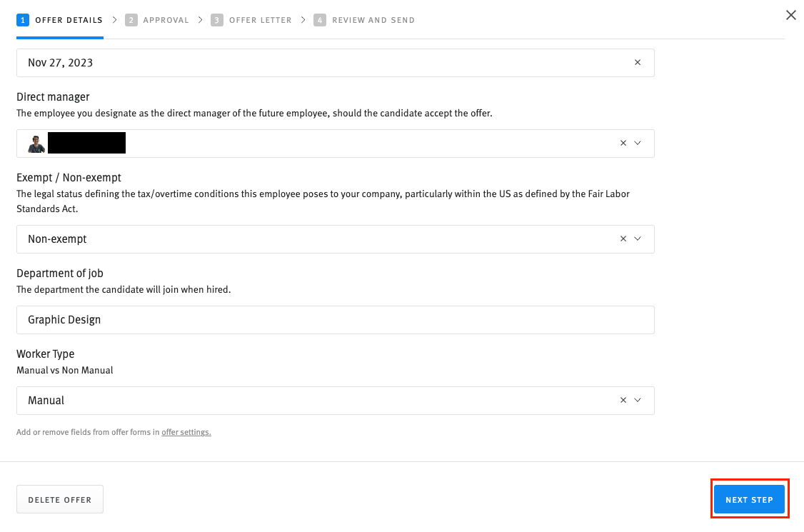
Task: Click the Delete Offer button
Action: 60,500
